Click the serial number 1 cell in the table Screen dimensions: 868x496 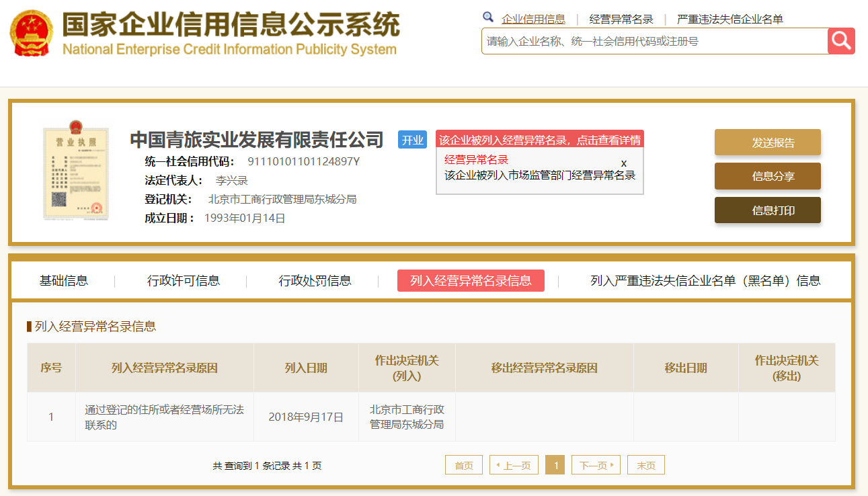pos(51,417)
